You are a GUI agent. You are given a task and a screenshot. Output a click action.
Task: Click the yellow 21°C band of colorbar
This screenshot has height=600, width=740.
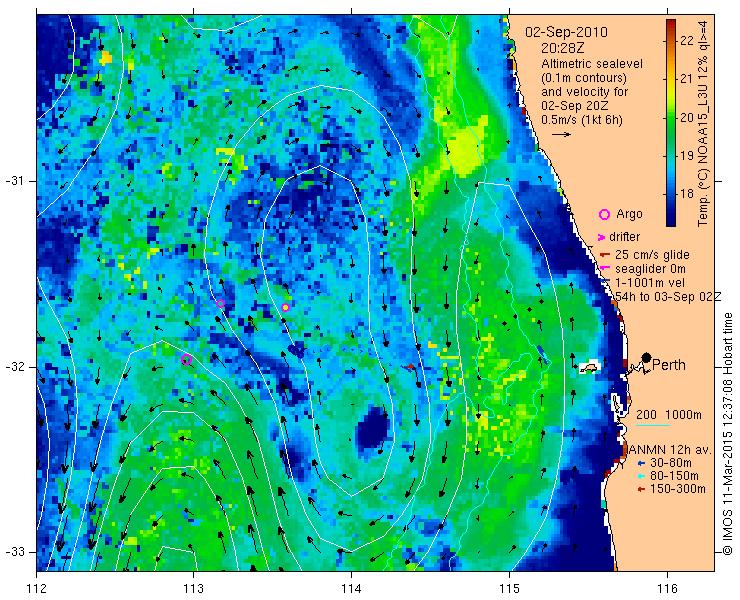tap(671, 79)
